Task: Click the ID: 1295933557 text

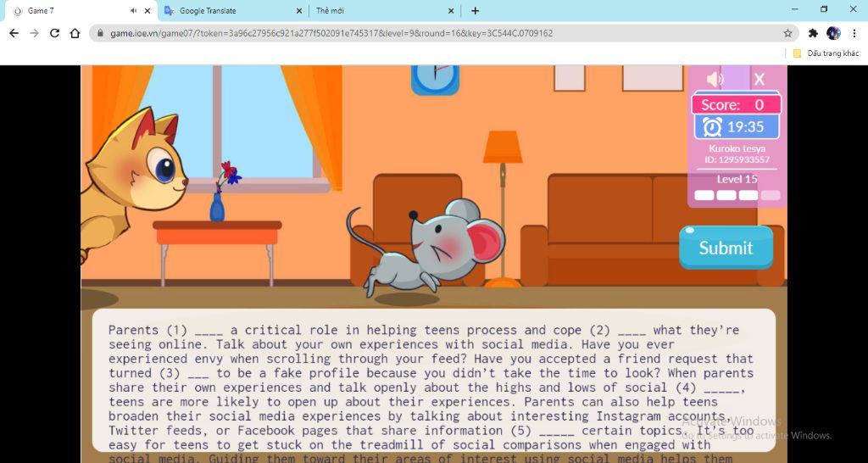Action: pos(737,159)
